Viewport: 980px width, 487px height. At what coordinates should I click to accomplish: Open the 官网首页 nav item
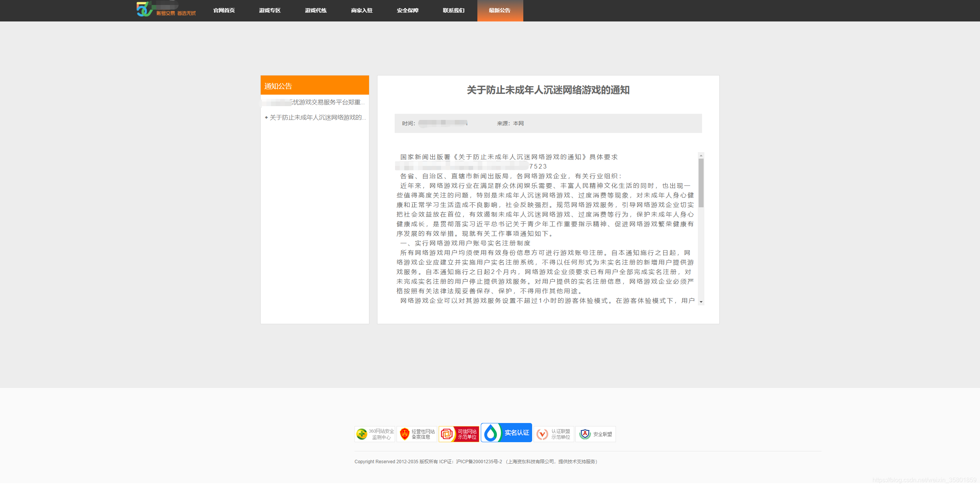[224, 10]
